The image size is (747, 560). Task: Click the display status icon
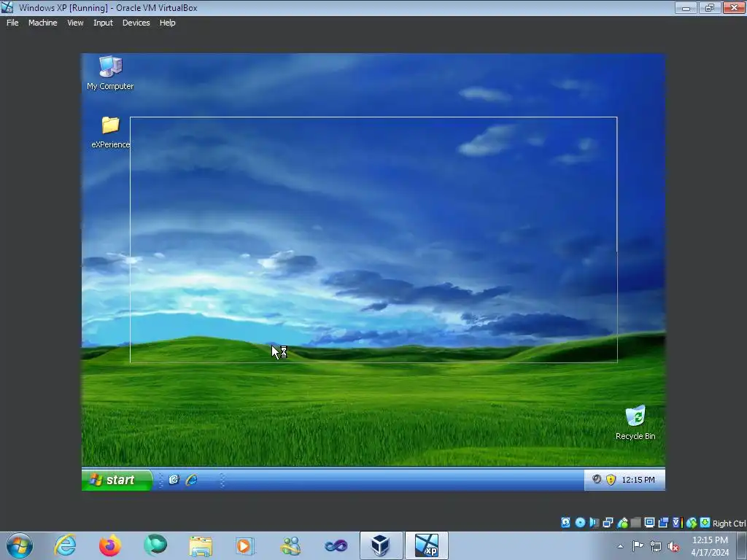(x=649, y=522)
